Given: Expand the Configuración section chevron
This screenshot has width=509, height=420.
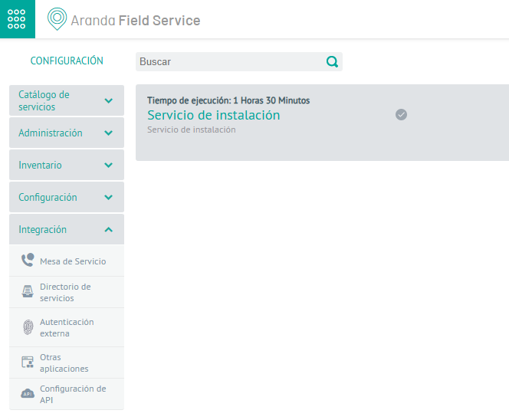Looking at the screenshot, I should point(109,197).
